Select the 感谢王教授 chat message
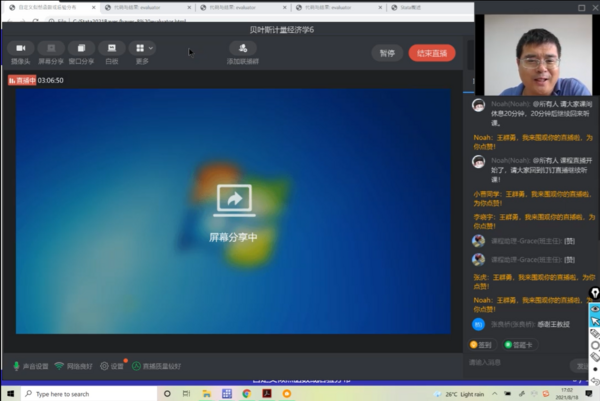This screenshot has width=600, height=401. pos(554,324)
